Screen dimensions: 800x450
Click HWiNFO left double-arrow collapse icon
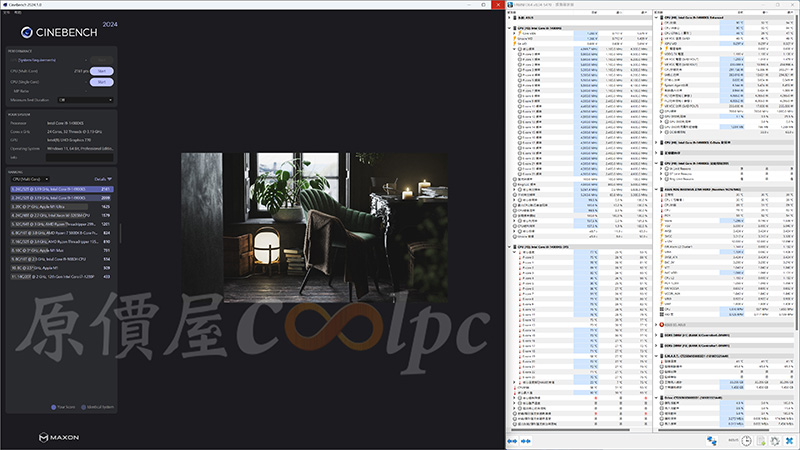pyautogui.click(x=512, y=441)
